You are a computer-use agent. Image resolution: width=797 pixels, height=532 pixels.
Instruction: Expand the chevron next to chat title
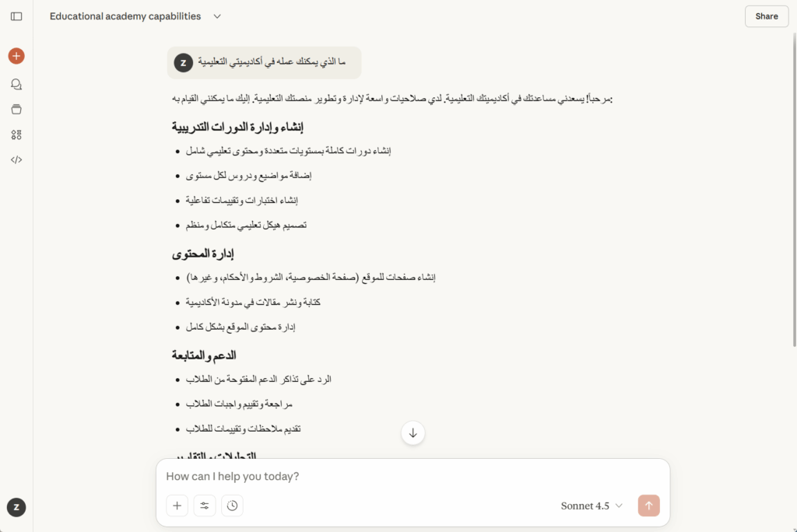click(x=217, y=16)
